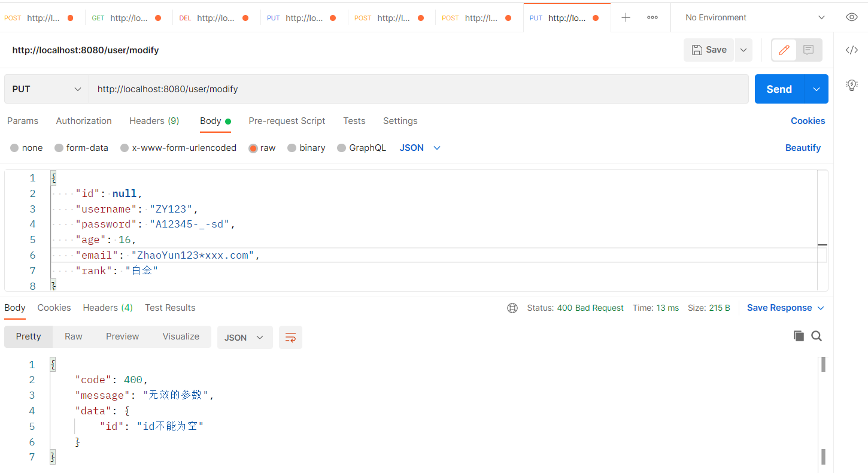Screen dimensions: 868x473
Task: Switch to the first POST request tab
Action: coord(42,18)
